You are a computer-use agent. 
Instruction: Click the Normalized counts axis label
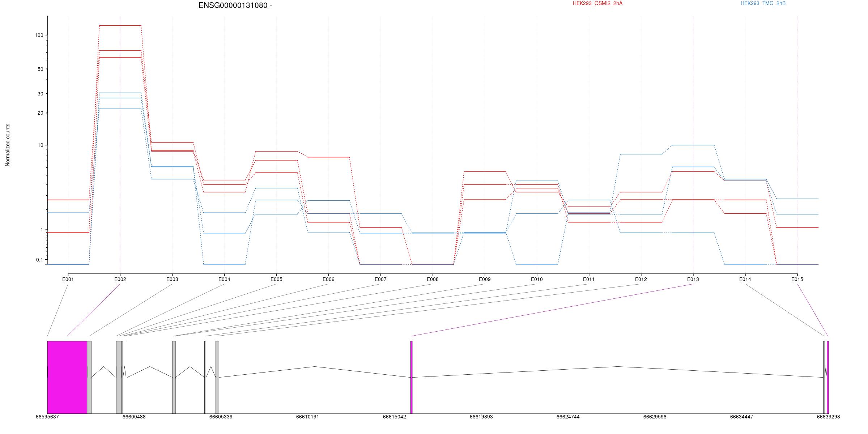(x=8, y=145)
